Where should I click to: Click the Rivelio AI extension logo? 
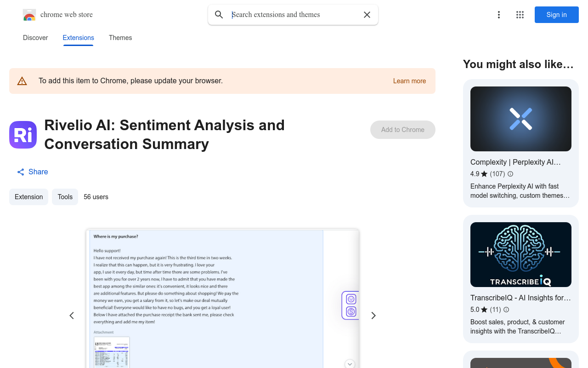pos(23,135)
